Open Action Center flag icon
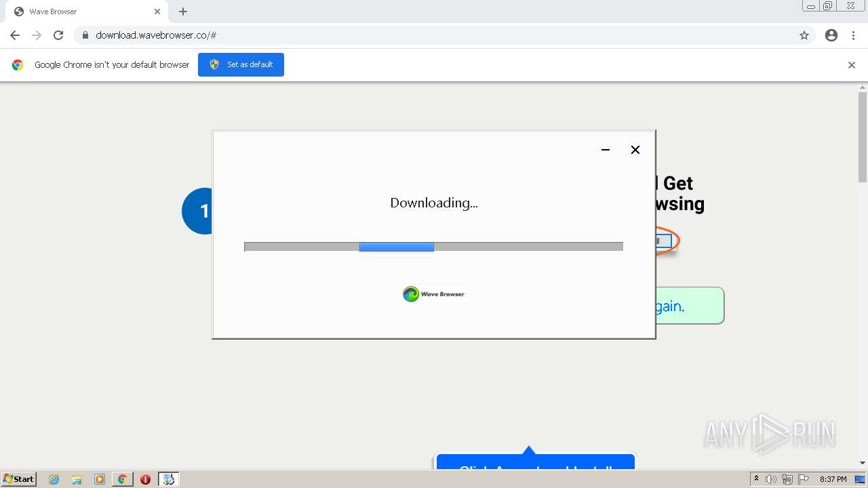868x488 pixels. click(804, 479)
